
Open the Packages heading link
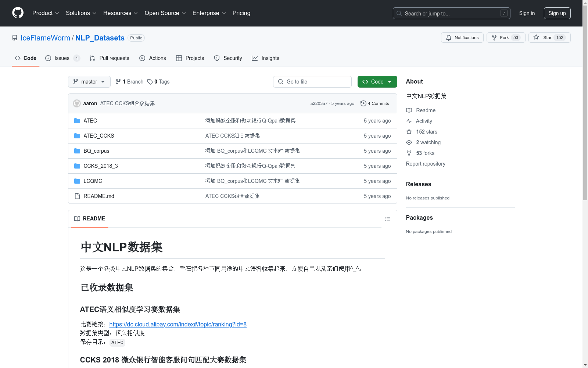click(419, 217)
